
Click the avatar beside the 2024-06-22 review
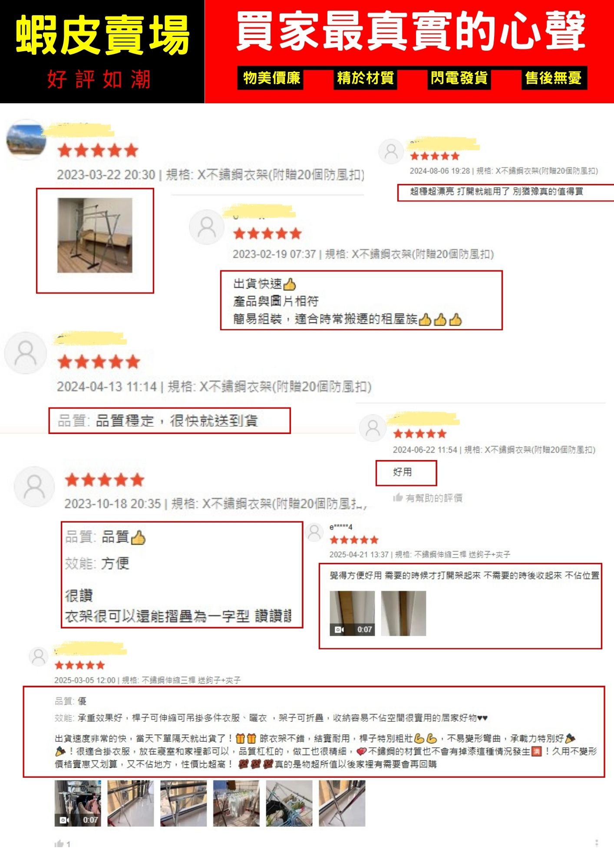pos(373,428)
